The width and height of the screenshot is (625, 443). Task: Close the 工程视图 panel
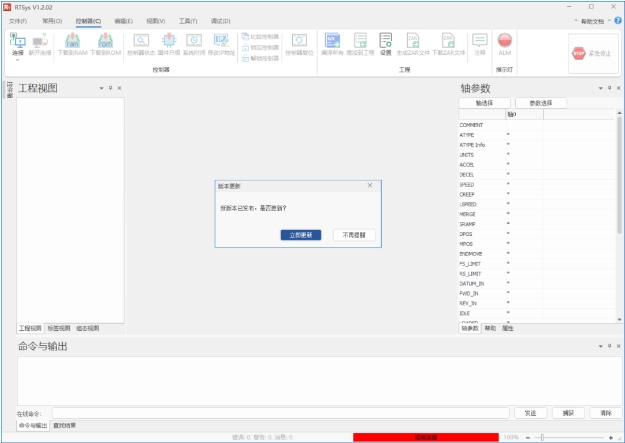pos(119,88)
